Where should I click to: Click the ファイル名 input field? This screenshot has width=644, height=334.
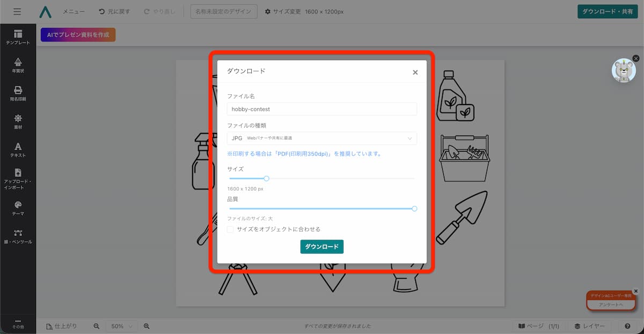[x=321, y=109]
